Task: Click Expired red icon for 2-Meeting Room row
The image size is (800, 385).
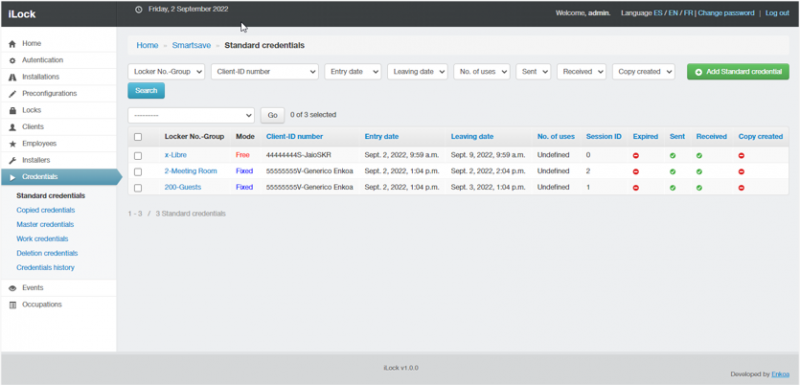Action: point(636,172)
